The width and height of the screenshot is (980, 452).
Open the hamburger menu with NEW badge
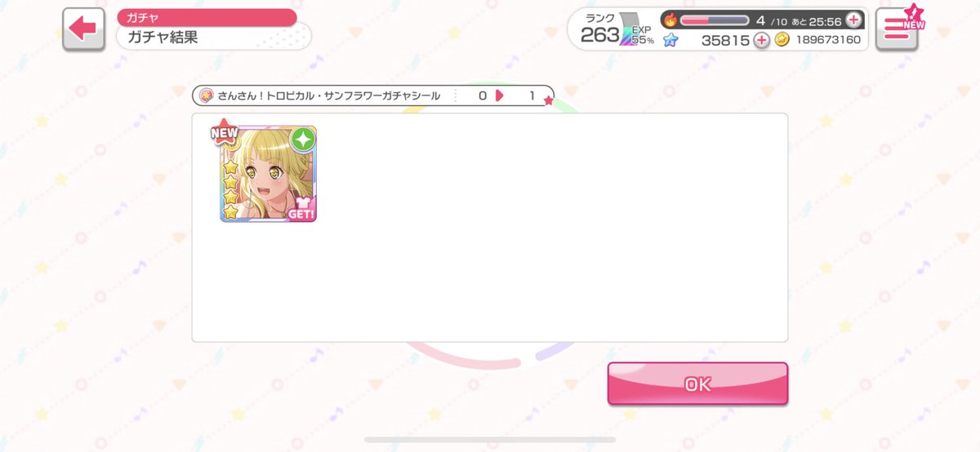tap(896, 29)
